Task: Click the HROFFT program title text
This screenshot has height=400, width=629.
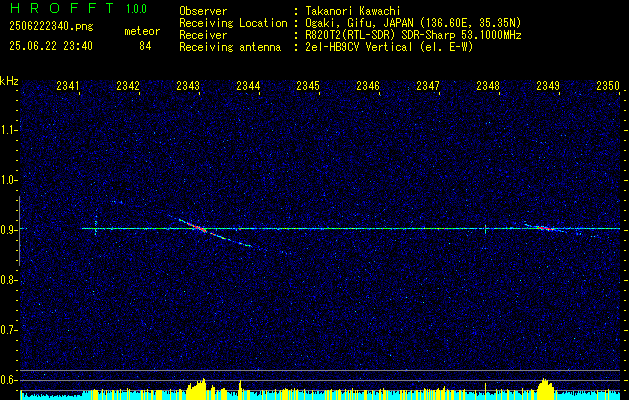Action: 62,8
